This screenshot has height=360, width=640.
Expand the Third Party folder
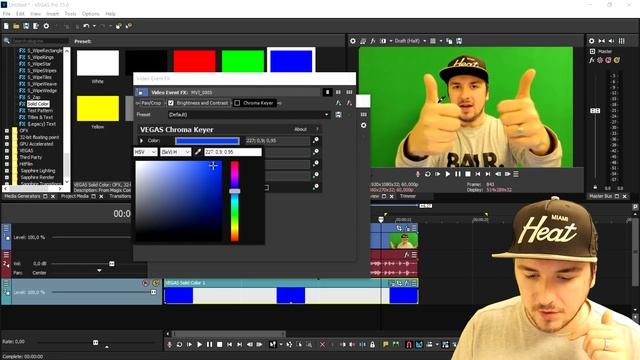point(7,158)
